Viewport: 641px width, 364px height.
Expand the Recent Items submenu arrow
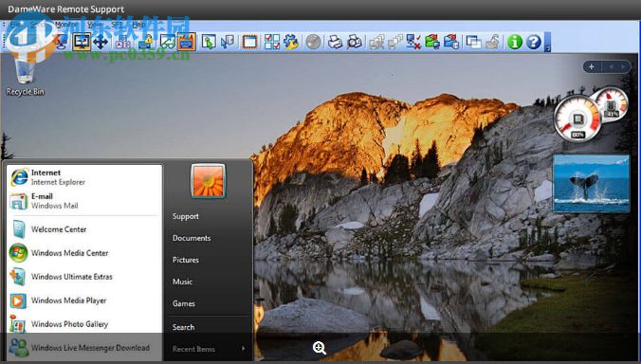point(244,349)
